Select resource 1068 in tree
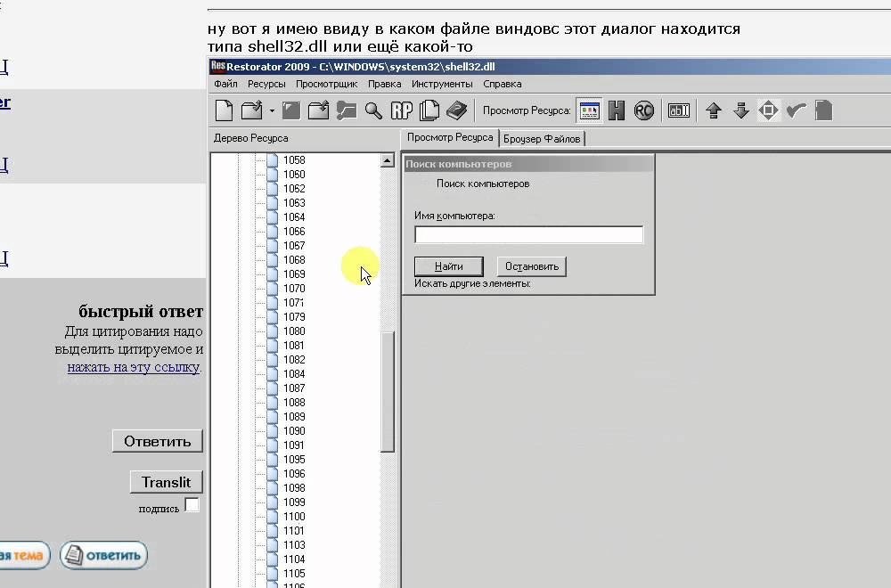This screenshot has height=588, width=891. [294, 259]
